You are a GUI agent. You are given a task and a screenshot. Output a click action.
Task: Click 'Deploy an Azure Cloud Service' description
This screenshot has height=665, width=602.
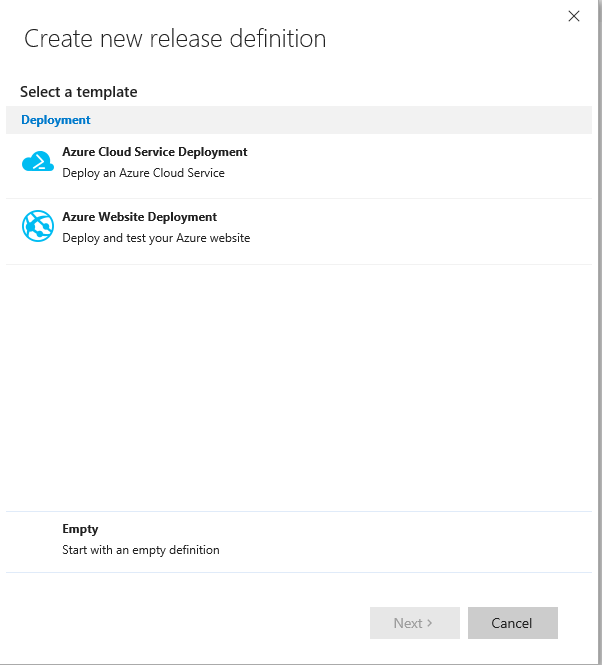(x=143, y=173)
